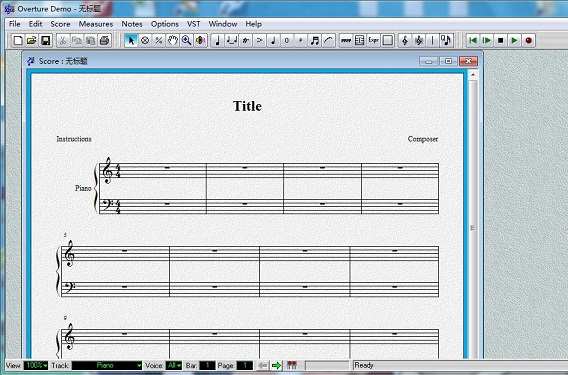This screenshot has width=568, height=375.
Task: Select the slur tool
Action: (329, 40)
